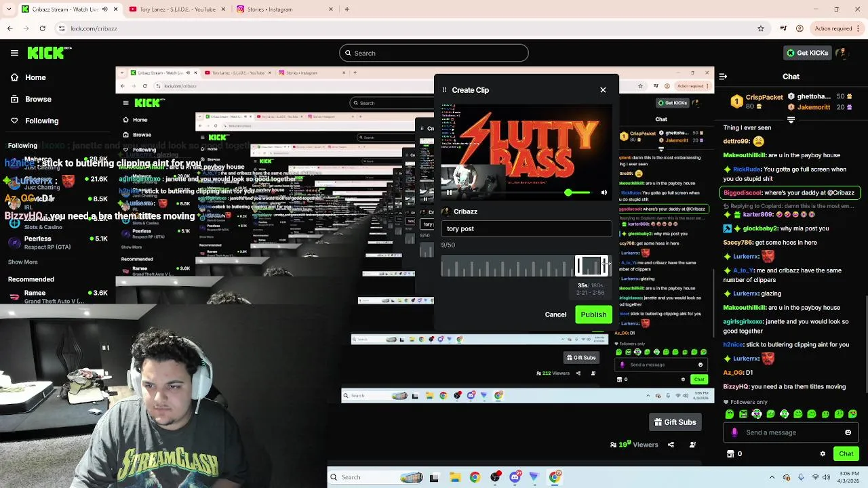Viewport: 868px width, 488px height.
Task: View site information icon in address bar
Action: tap(62, 28)
